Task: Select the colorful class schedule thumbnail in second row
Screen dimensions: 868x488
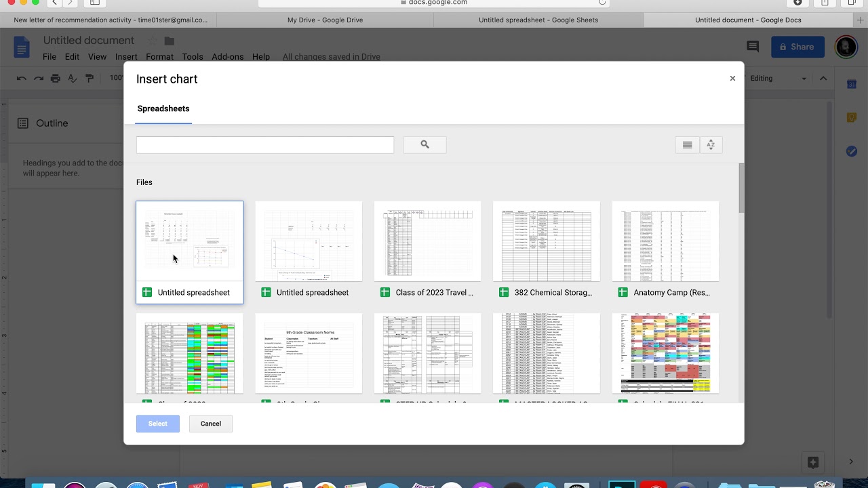Action: pyautogui.click(x=665, y=353)
